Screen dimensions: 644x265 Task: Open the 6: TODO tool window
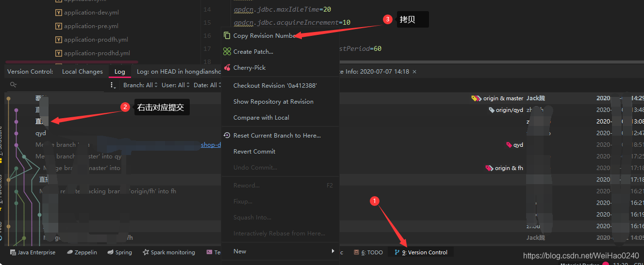click(368, 252)
